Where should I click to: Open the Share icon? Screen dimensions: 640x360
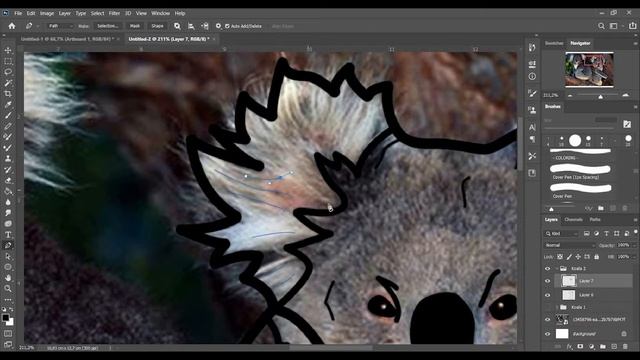tap(632, 26)
